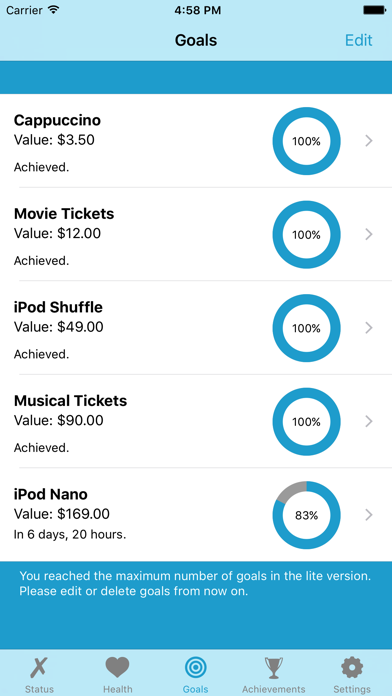Click Edit in the navigation bar
The image size is (392, 696).
(359, 40)
